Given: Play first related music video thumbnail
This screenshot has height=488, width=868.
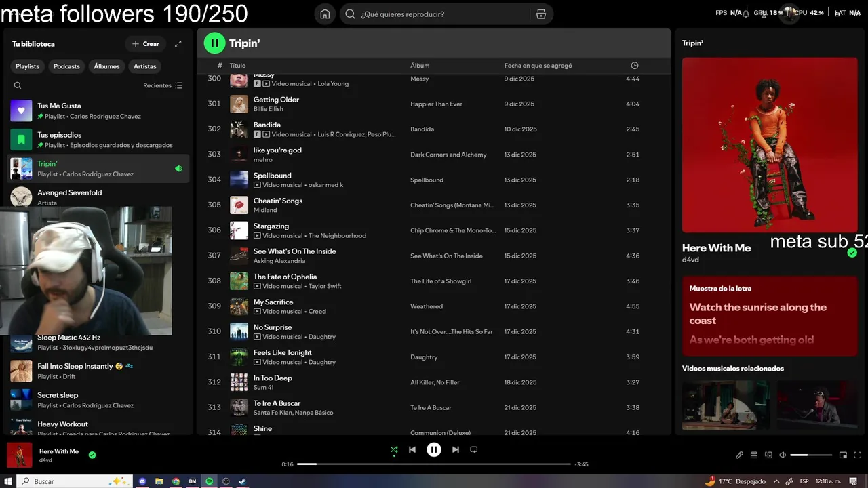Looking at the screenshot, I should (726, 405).
